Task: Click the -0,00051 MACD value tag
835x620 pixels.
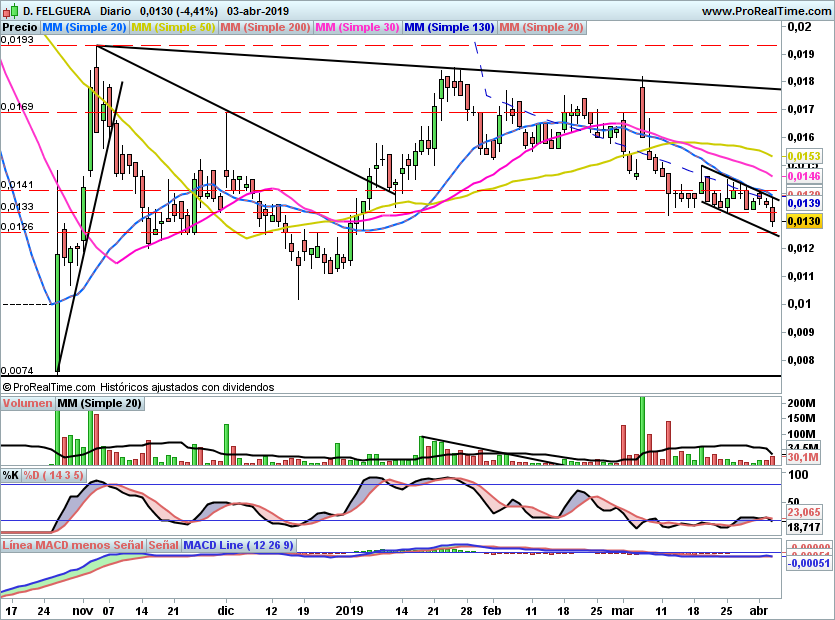Action: pos(808,563)
